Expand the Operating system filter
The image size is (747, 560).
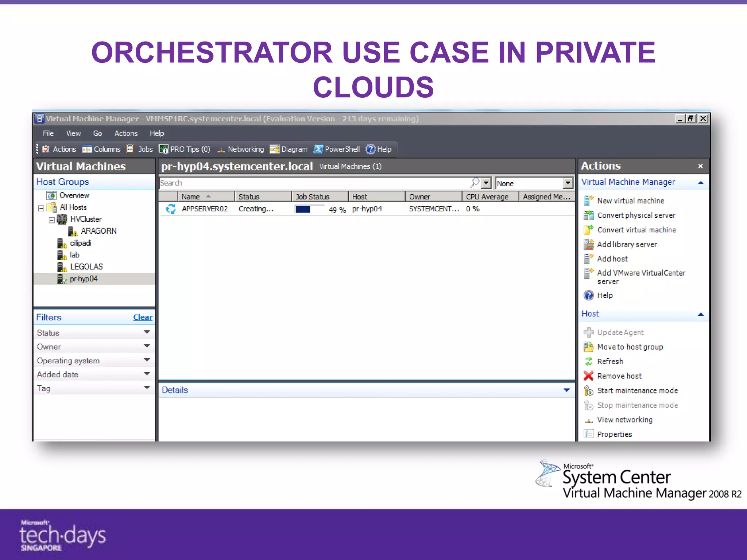tap(147, 360)
